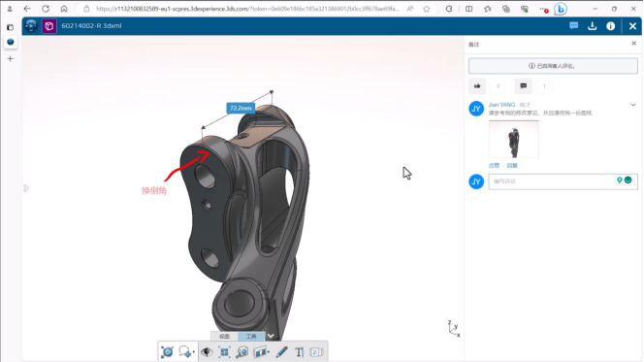This screenshot has height=362, width=644.
Task: Click the 2D capture tool at the toolbar end
Action: point(316,352)
